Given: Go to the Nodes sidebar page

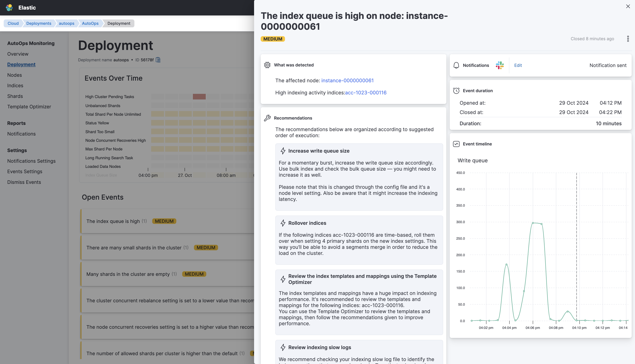Looking at the screenshot, I should coord(15,75).
